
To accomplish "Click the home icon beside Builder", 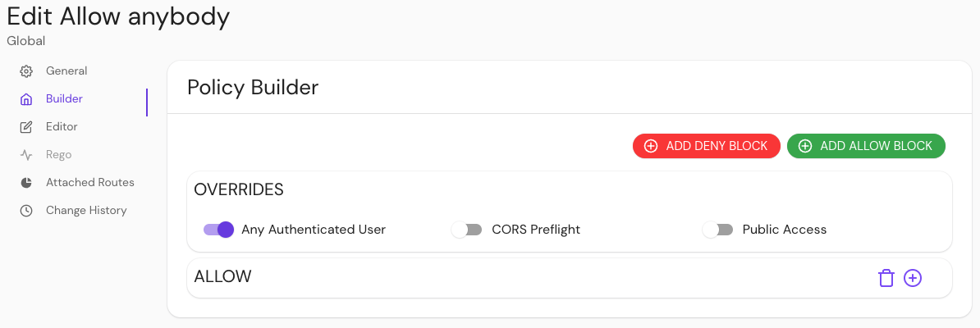I will point(26,99).
